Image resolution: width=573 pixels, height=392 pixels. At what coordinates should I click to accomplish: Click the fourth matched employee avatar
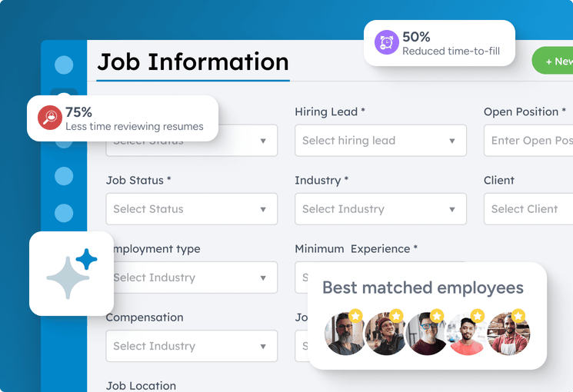point(467,334)
